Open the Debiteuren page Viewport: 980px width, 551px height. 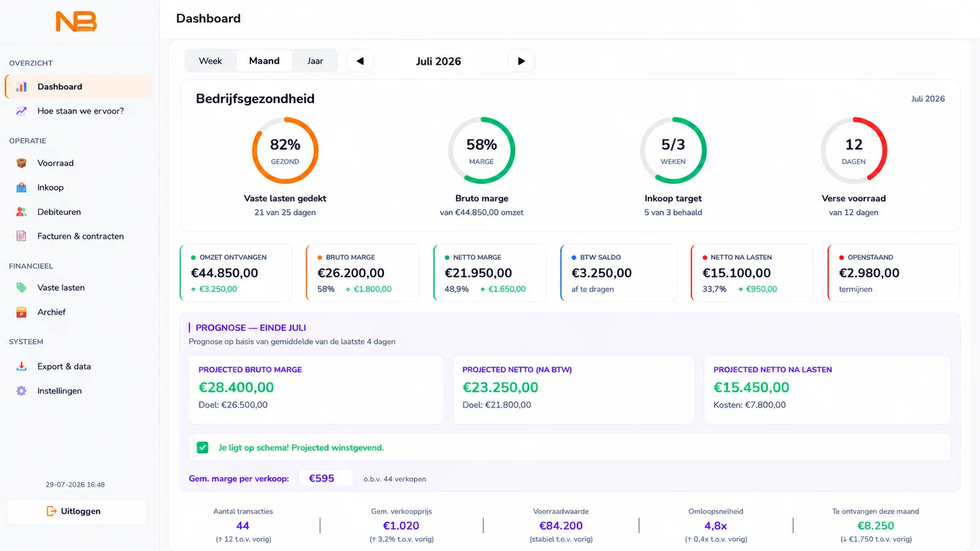pyautogui.click(x=78, y=212)
